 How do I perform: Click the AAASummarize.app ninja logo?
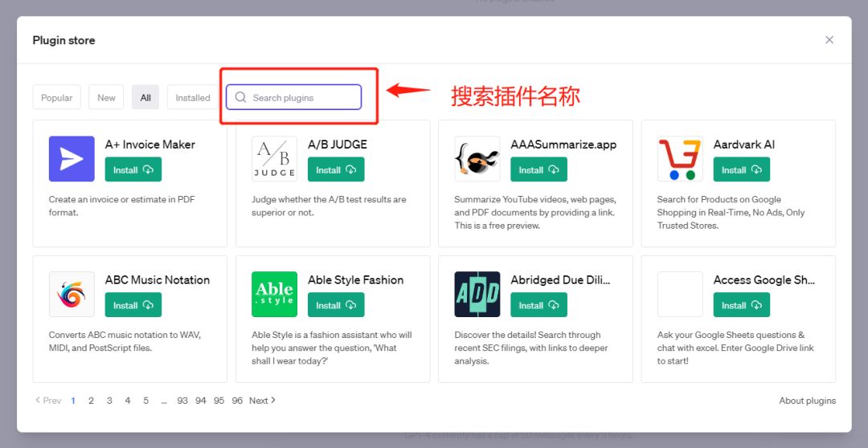(x=477, y=159)
